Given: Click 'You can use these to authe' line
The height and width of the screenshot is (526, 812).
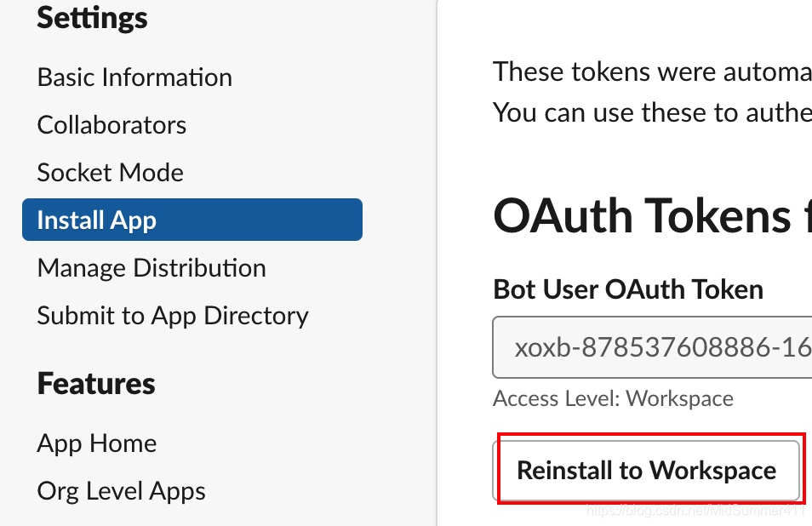Looking at the screenshot, I should tap(653, 112).
